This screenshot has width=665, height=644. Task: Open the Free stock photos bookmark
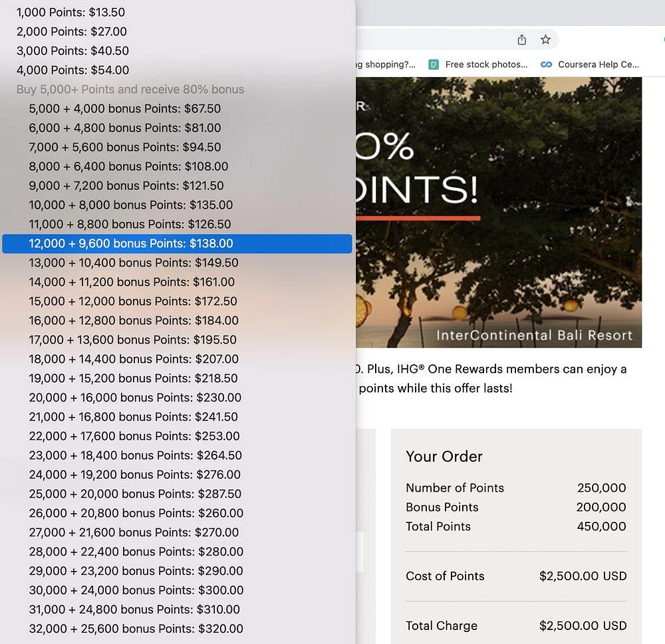(478, 64)
